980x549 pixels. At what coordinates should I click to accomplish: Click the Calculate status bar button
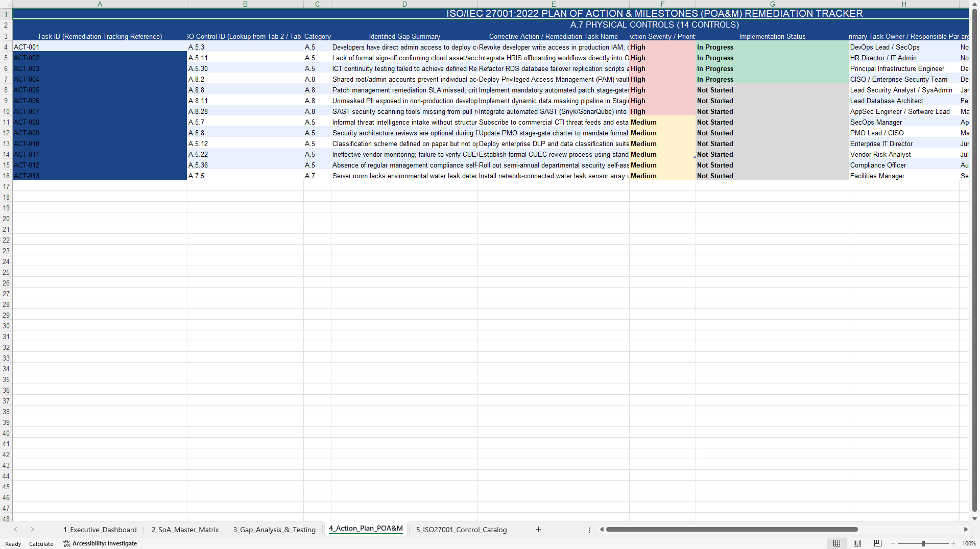point(41,544)
